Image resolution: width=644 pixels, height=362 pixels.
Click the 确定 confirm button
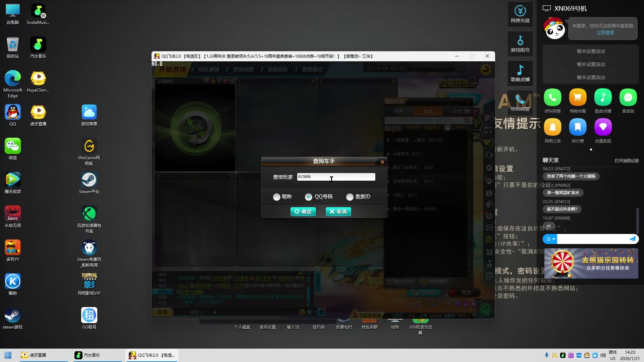(303, 212)
